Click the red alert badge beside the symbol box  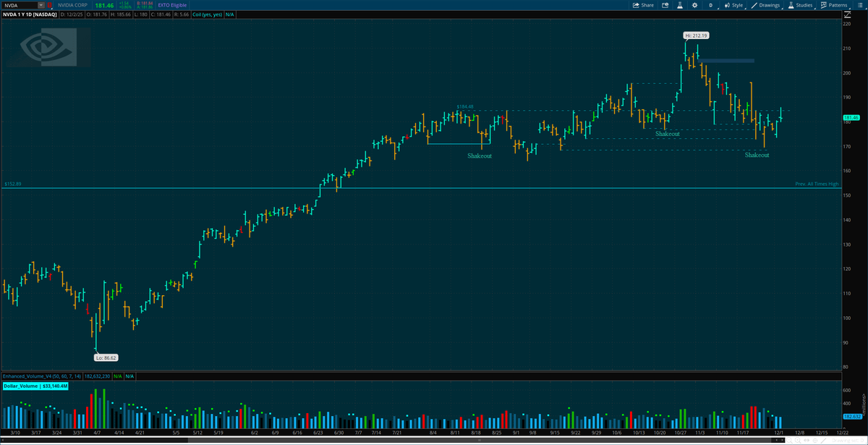point(50,5)
